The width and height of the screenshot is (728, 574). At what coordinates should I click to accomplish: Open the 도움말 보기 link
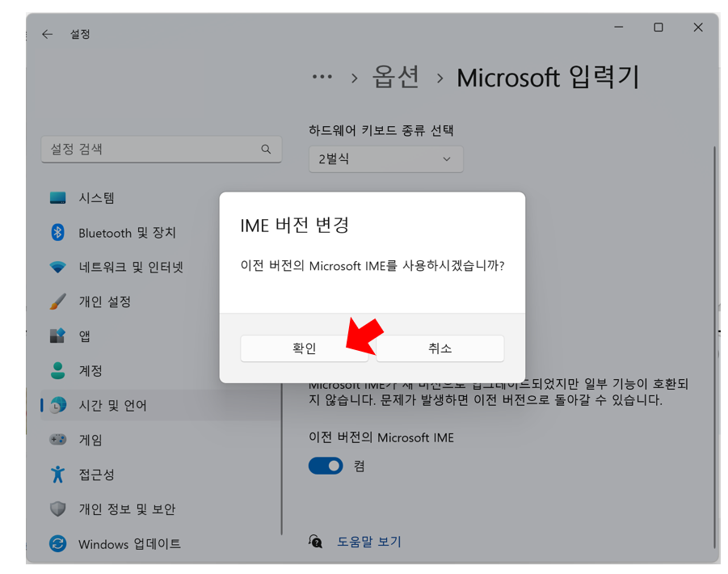point(369,542)
